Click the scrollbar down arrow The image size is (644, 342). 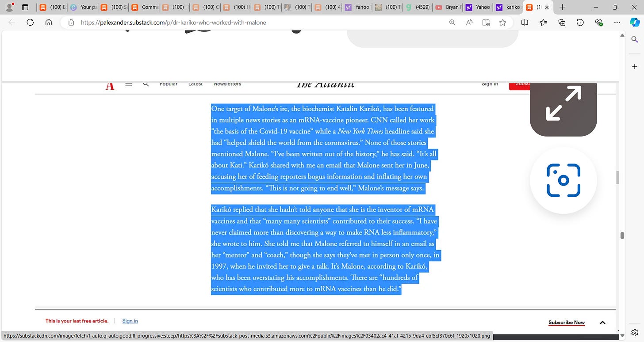tap(622, 337)
